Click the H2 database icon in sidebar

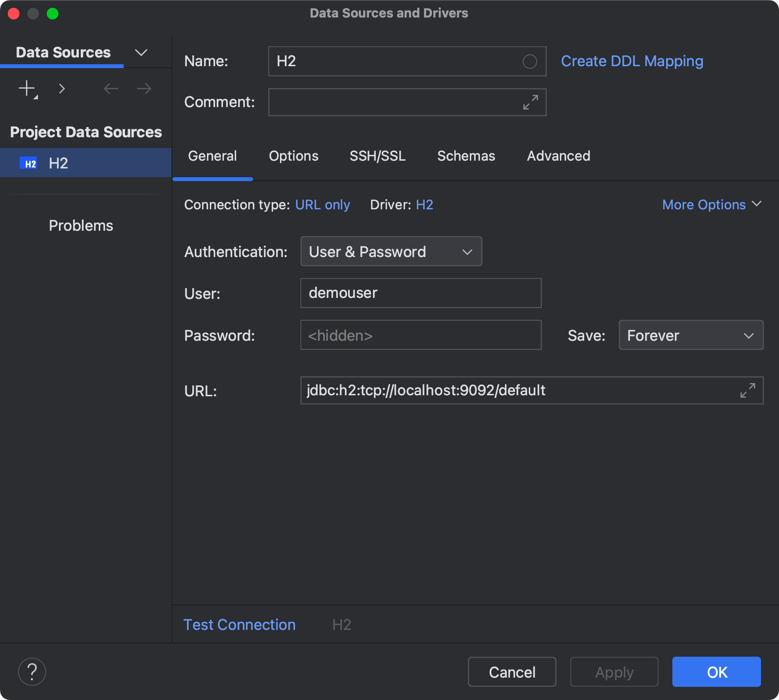[29, 163]
